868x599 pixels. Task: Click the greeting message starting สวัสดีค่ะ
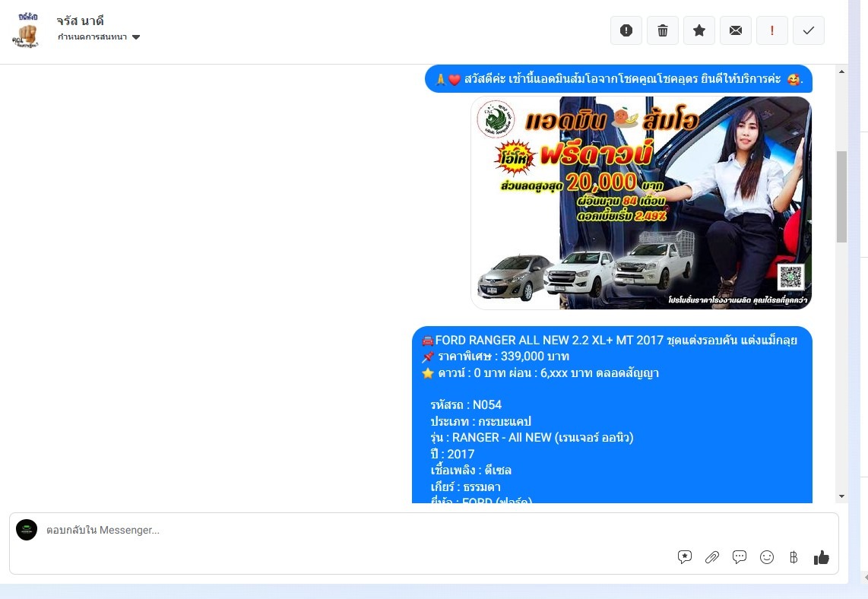click(x=619, y=79)
